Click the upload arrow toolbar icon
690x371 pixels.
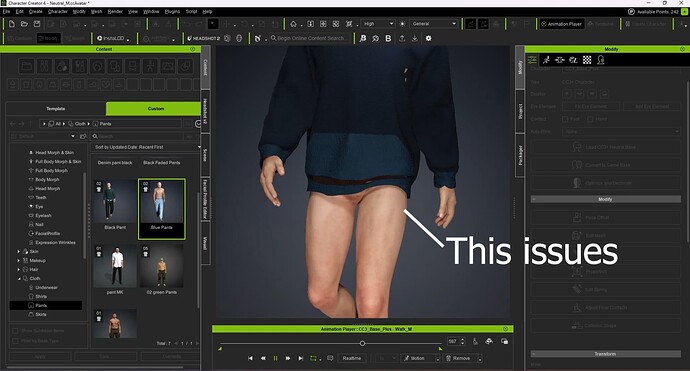[402, 39]
